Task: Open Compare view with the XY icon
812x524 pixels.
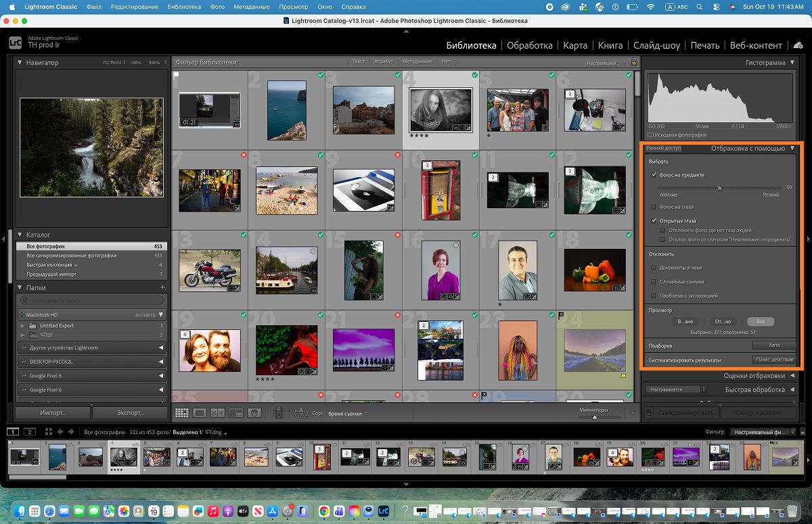Action: point(218,413)
